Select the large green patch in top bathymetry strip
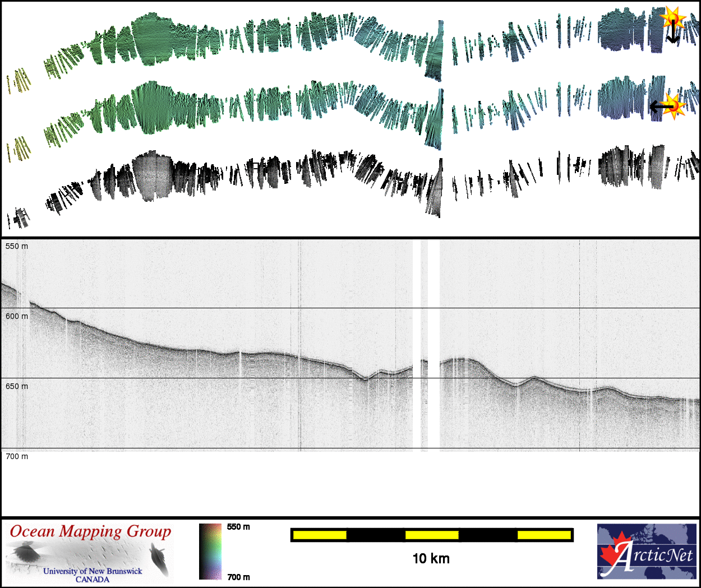Image resolution: width=701 pixels, height=588 pixels. pyautogui.click(x=153, y=40)
